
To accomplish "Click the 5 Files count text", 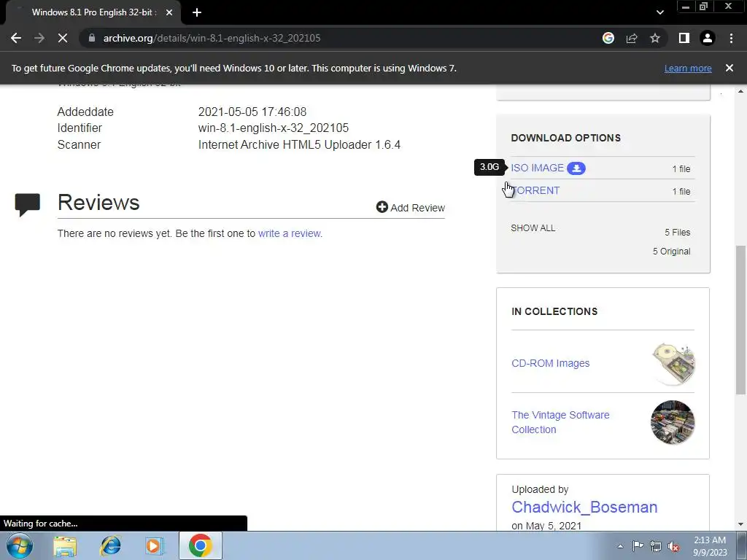I will pos(678,233).
